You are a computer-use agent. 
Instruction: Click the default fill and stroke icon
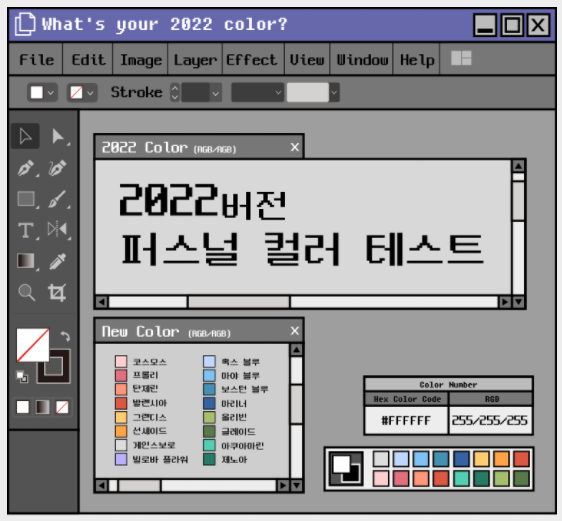click(x=22, y=377)
